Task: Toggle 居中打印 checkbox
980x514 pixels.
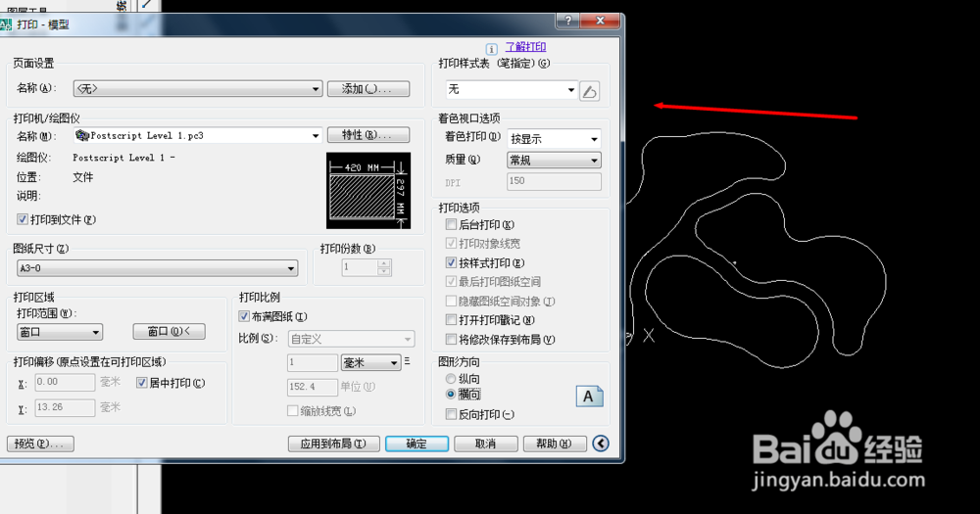Action: pyautogui.click(x=142, y=383)
